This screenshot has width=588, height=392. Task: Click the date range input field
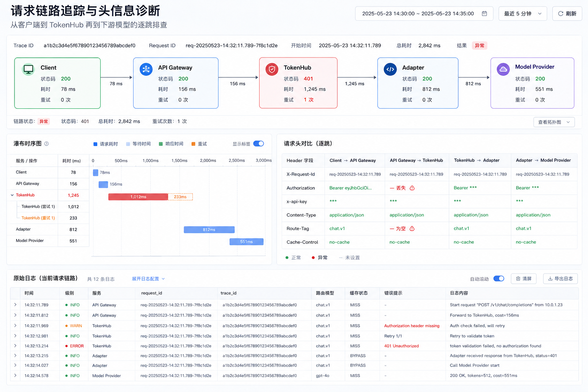pos(424,13)
